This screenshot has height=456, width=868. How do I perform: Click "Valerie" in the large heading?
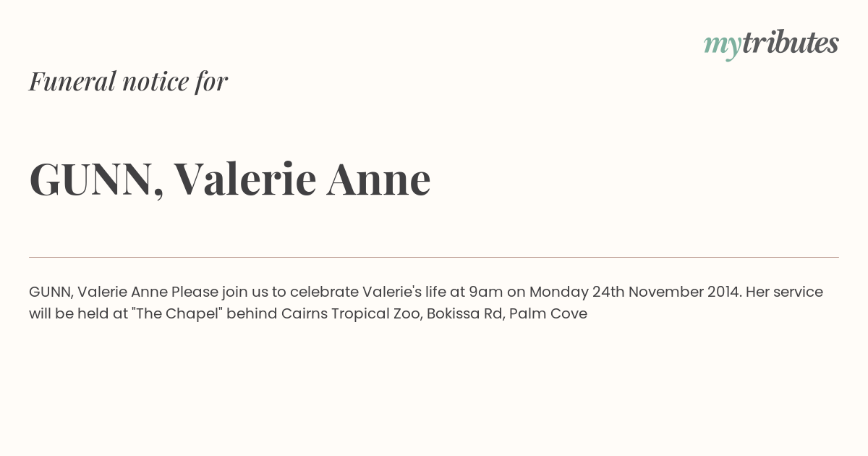click(x=244, y=180)
